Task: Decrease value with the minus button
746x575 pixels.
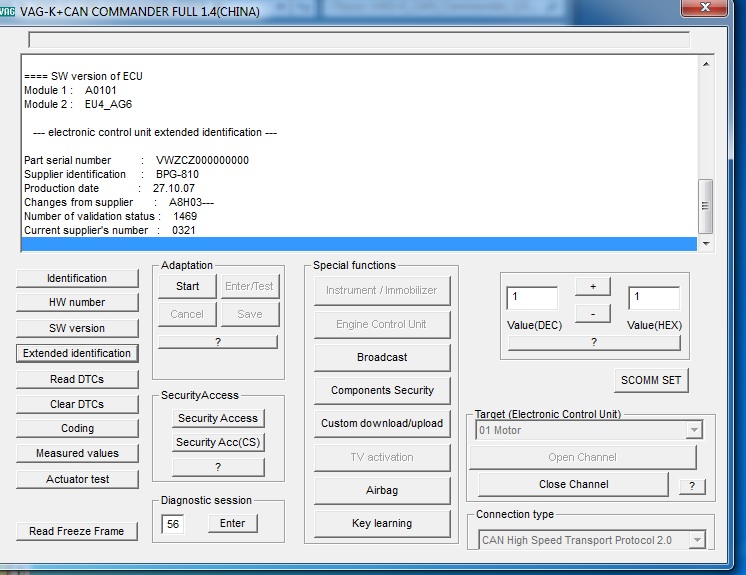Action: click(x=592, y=313)
